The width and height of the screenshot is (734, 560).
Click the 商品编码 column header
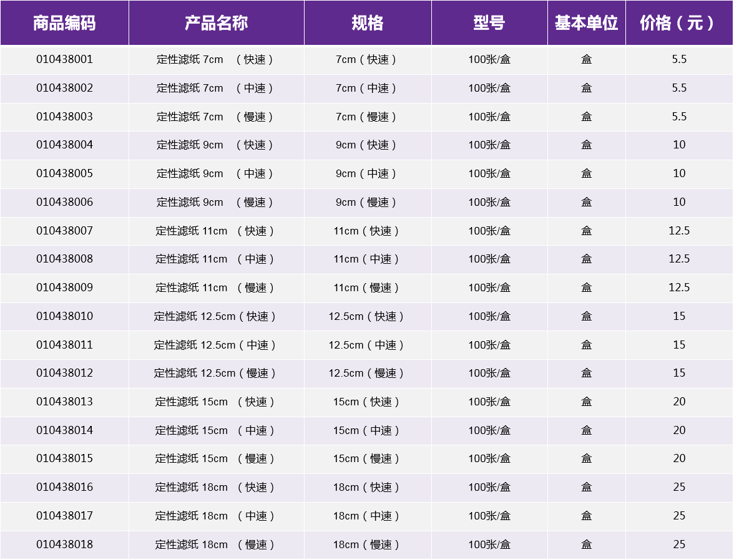pos(65,23)
